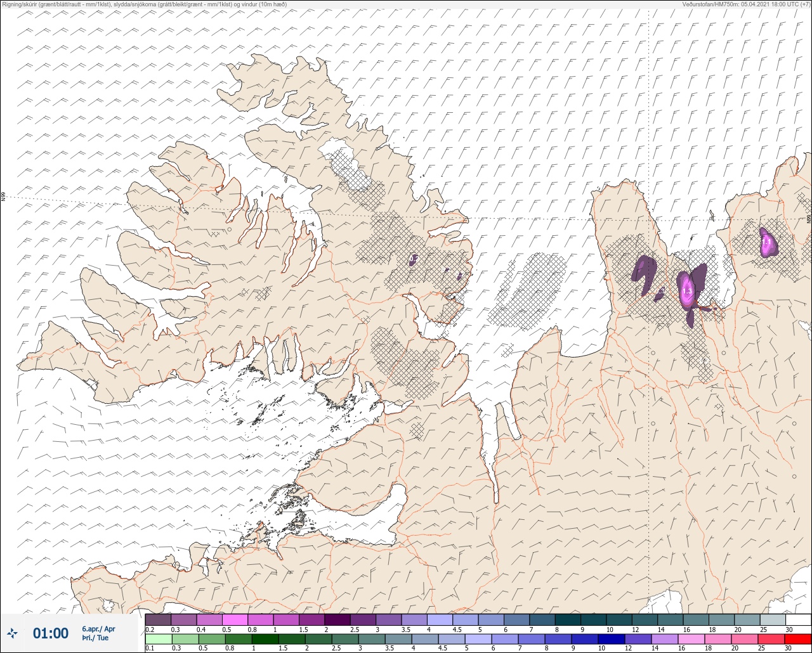Click the '6.apr./ Apr' date label
The width and height of the screenshot is (812, 653).
pyautogui.click(x=98, y=628)
